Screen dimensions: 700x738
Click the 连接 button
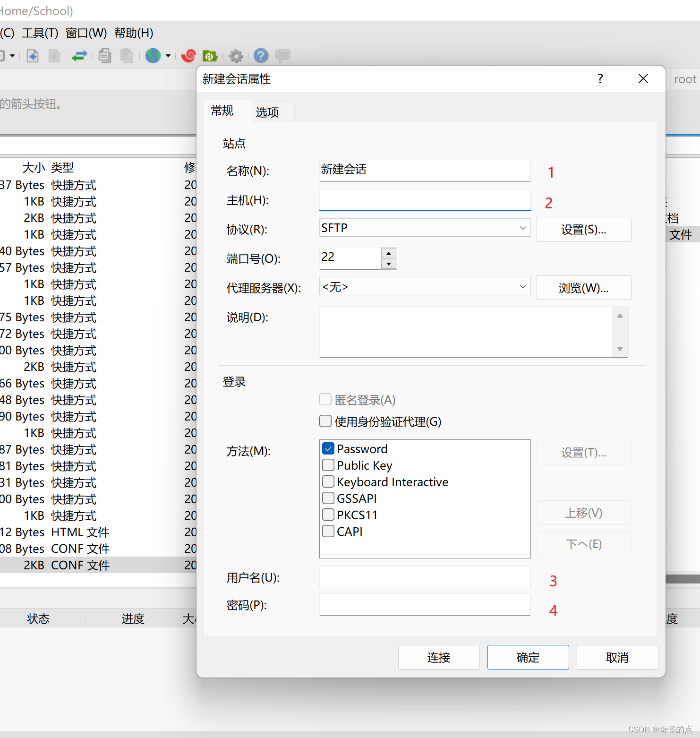coord(438,657)
